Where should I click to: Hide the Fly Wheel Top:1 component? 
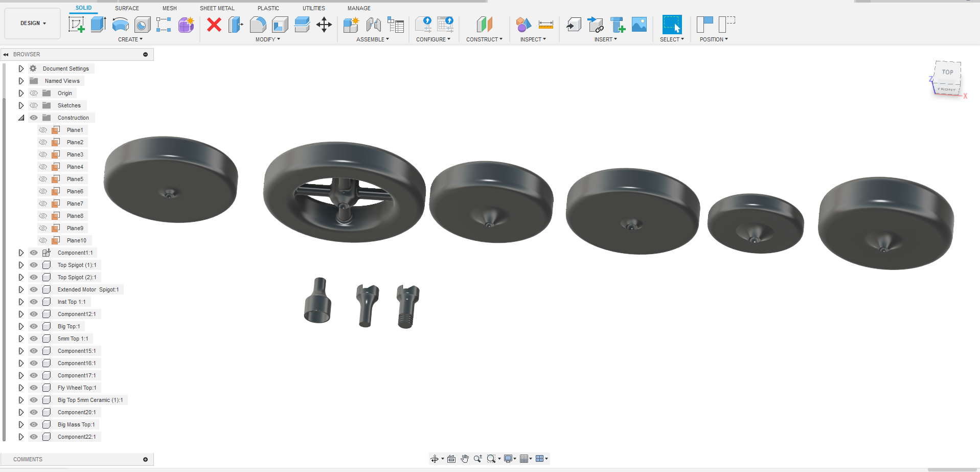coord(34,388)
